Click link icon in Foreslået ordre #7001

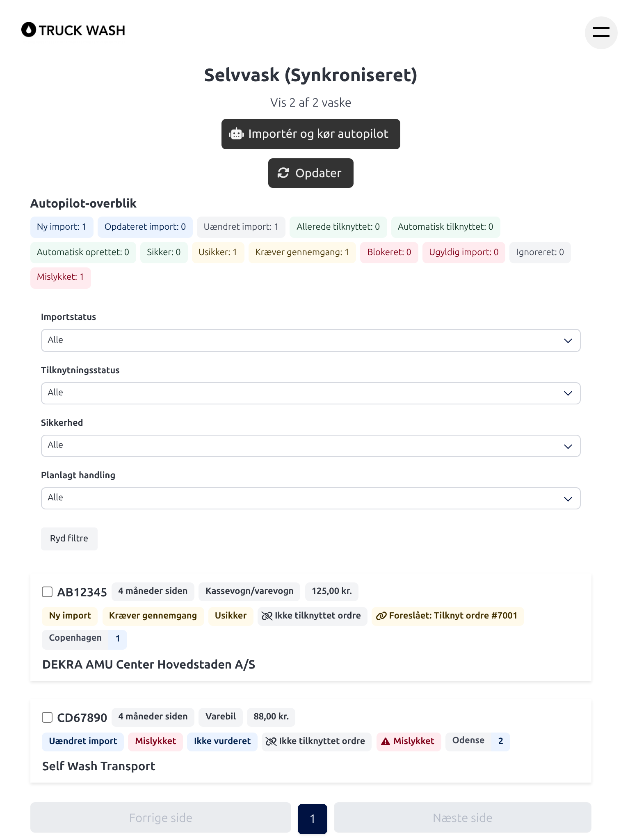381,616
